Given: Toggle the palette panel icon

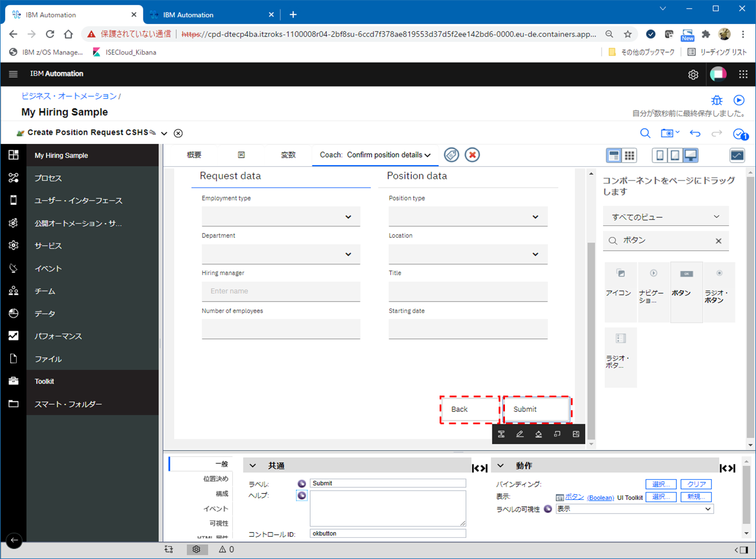Looking at the screenshot, I should pyautogui.click(x=737, y=155).
